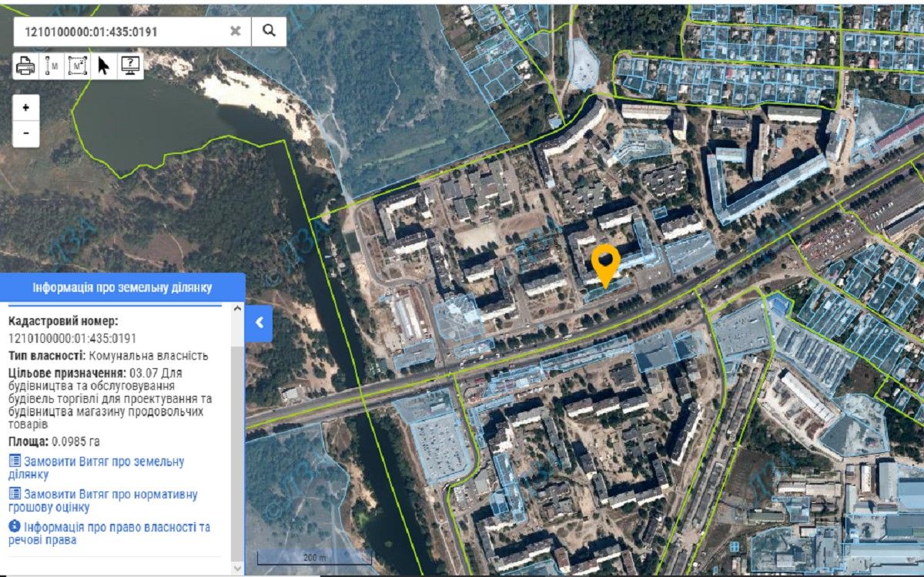Open the help monitor icon
This screenshot has width=924, height=577.
129,66
